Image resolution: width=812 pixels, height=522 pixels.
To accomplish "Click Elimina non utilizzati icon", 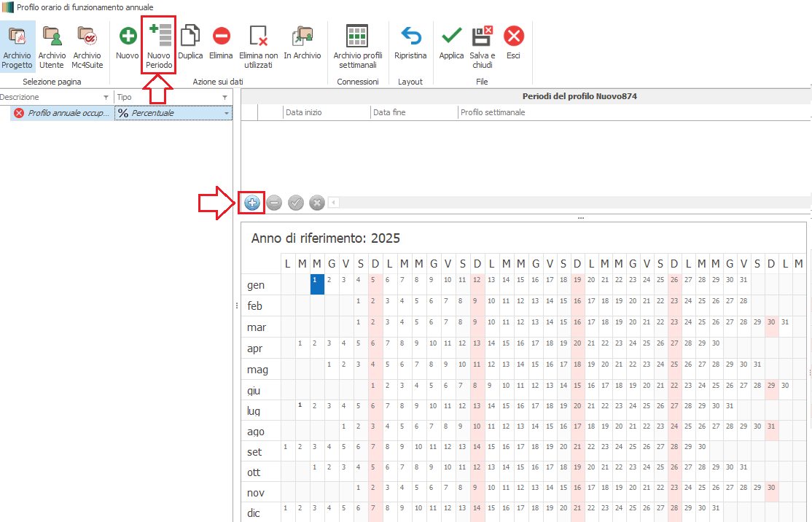I will tap(259, 36).
